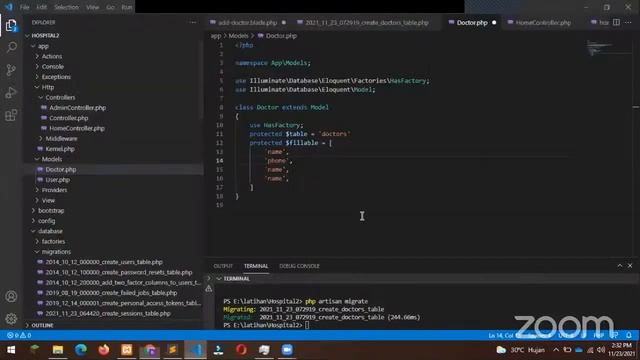The height and width of the screenshot is (360, 640).
Task: Open the Accounts menu icon
Action: coord(11,296)
